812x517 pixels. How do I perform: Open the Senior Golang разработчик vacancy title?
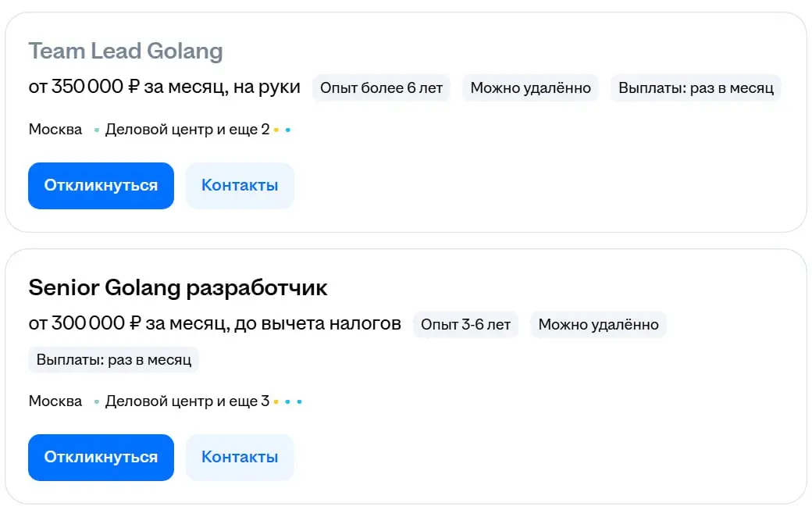tap(178, 287)
